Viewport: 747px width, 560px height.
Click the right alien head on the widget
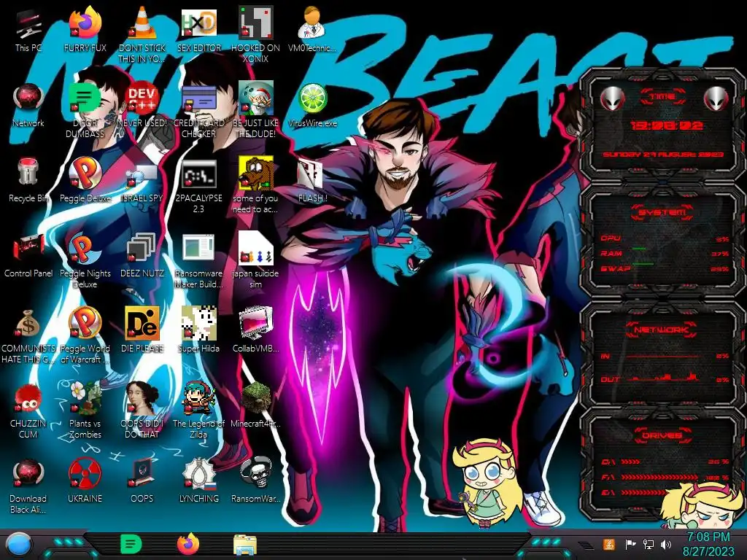716,99
